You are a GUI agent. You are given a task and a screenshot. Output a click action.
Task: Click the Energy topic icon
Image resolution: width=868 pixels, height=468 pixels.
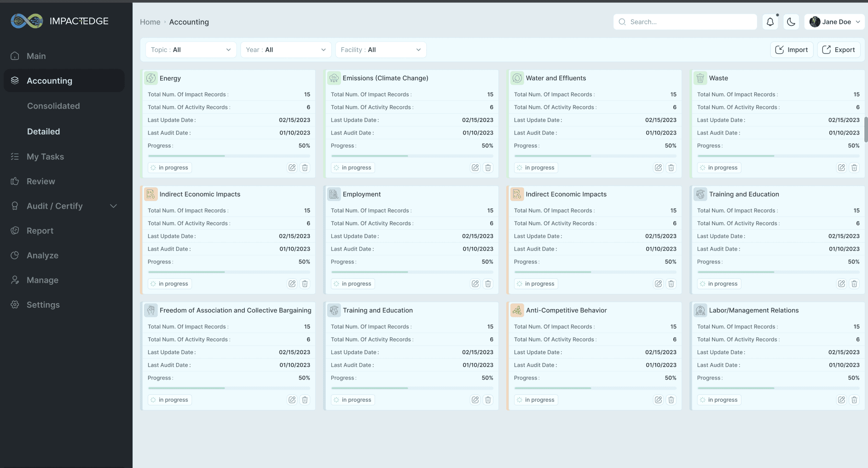[151, 78]
